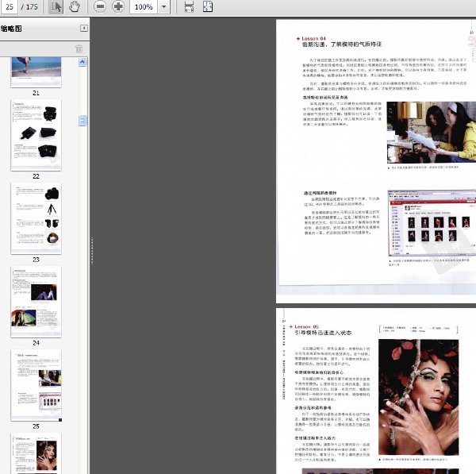The image size is (476, 474).
Task: Select the Hand pan tool
Action: [x=74, y=6]
